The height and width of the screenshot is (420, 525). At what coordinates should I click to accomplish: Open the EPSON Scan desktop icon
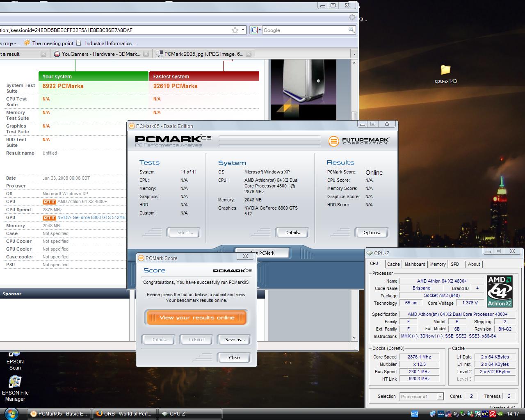tap(15, 361)
